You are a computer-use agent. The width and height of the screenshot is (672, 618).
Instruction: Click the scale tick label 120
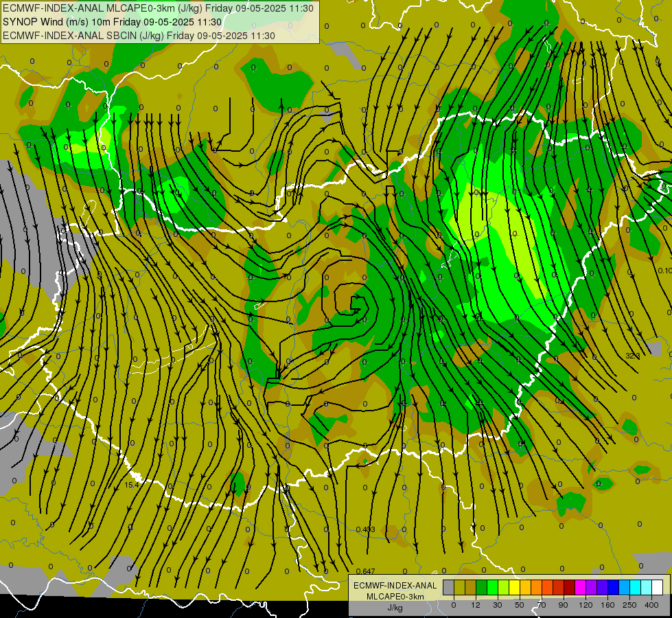pyautogui.click(x=586, y=605)
